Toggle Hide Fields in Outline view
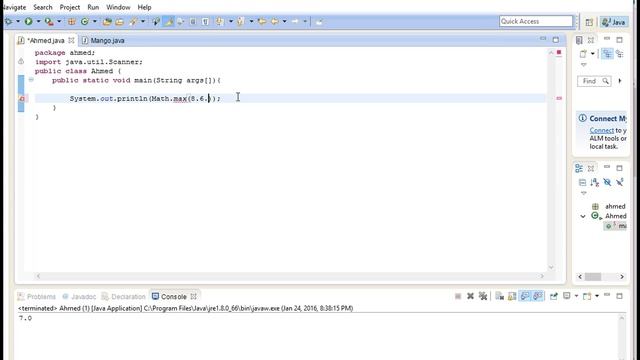 coord(607,182)
